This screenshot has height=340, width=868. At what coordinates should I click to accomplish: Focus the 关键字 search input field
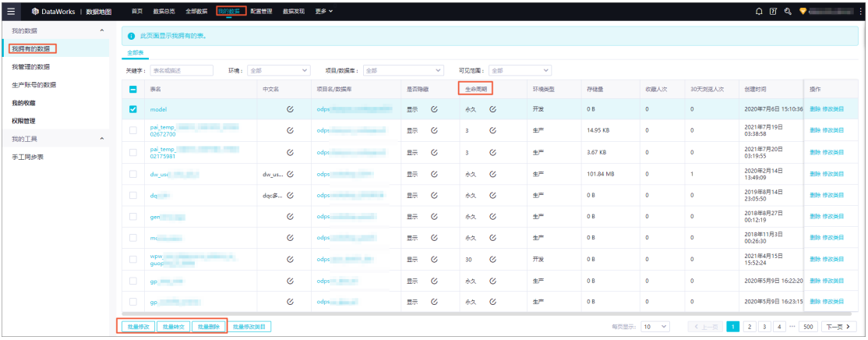click(x=182, y=70)
